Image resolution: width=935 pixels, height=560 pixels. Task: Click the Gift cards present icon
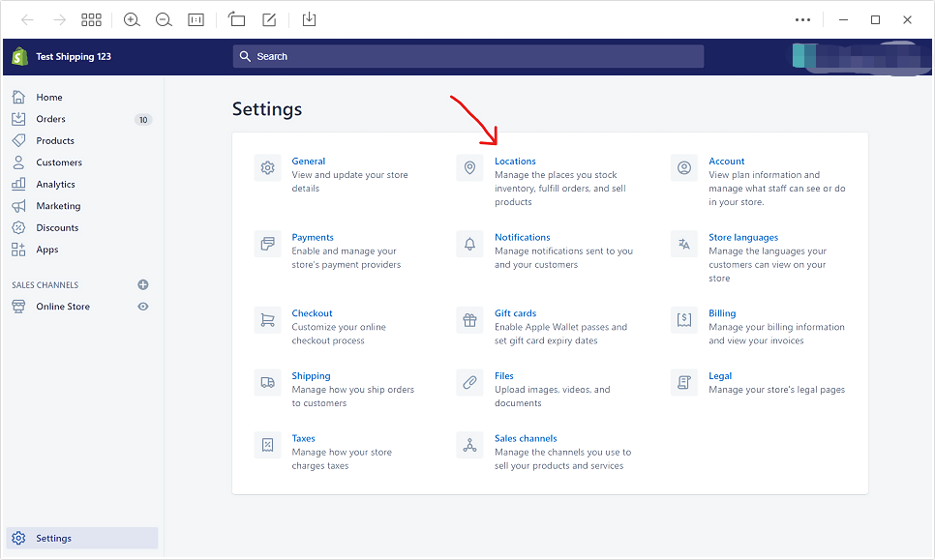pyautogui.click(x=469, y=320)
